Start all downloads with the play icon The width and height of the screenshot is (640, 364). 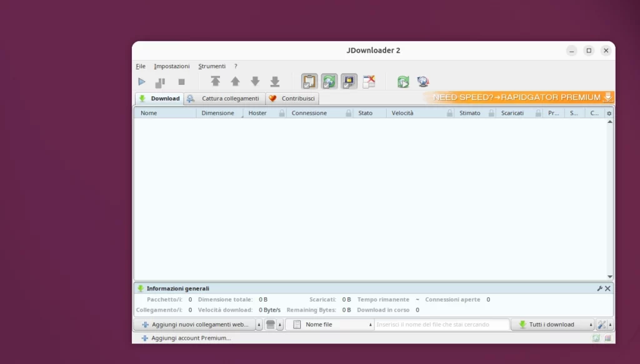tap(142, 82)
